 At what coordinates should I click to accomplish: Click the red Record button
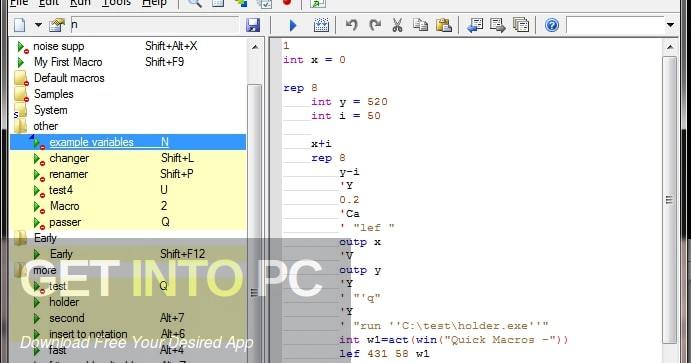coord(287,3)
